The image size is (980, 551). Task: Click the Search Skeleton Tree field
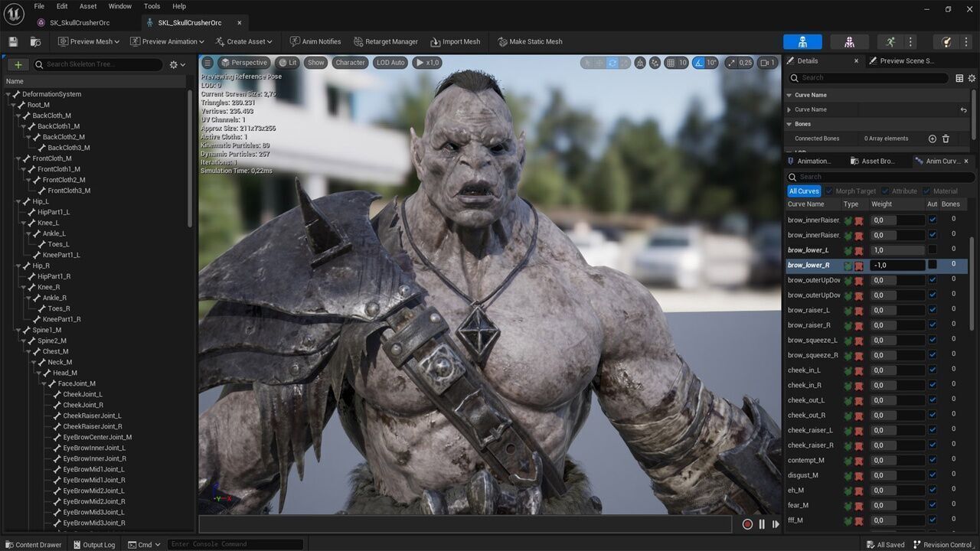click(98, 64)
